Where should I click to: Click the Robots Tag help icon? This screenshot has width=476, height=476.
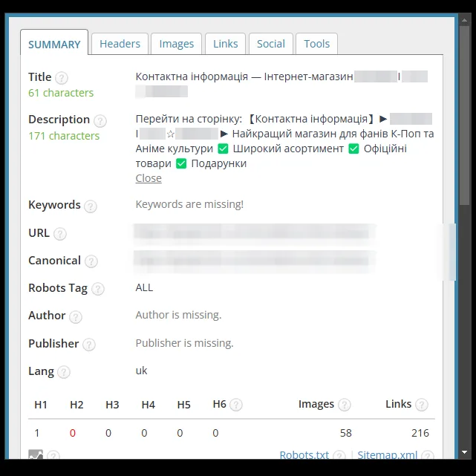pos(98,289)
